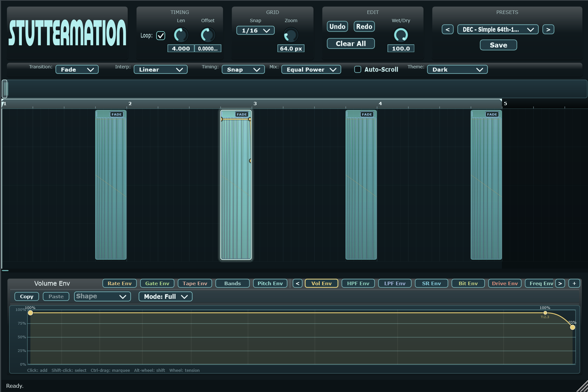
Task: Switch to the Tape Env tab
Action: (195, 283)
